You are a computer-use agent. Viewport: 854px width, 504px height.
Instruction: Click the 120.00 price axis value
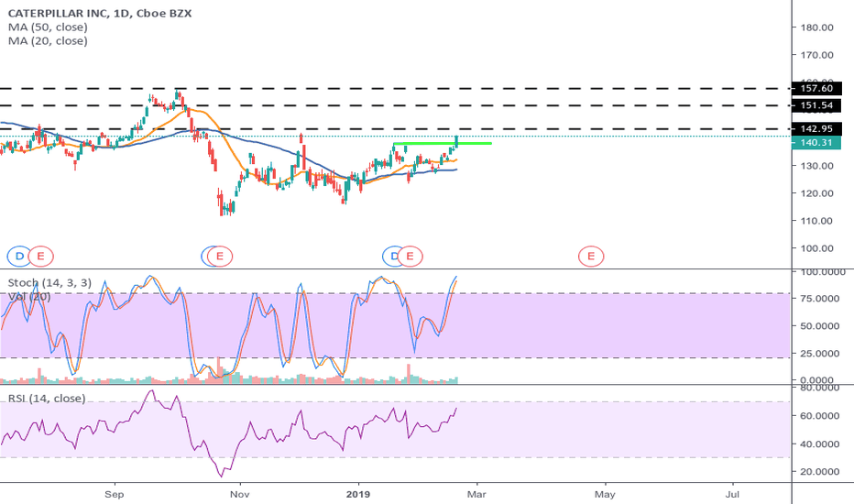click(x=816, y=193)
